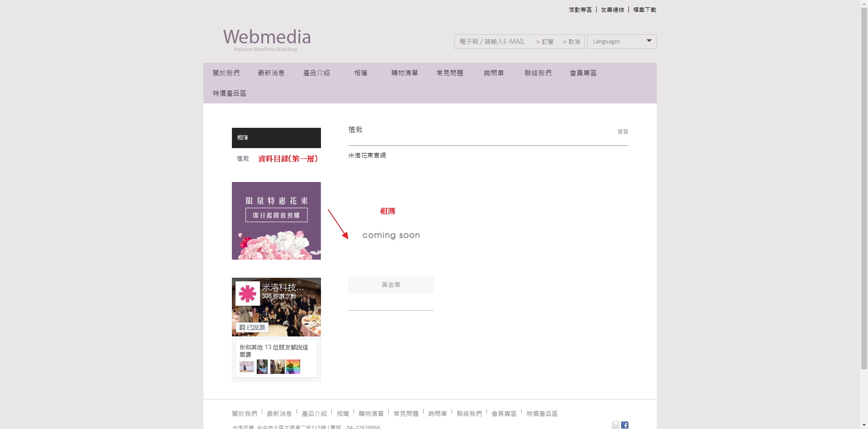Click the email envelope icon in footer
Screen dimensions: 868x429
(615, 425)
